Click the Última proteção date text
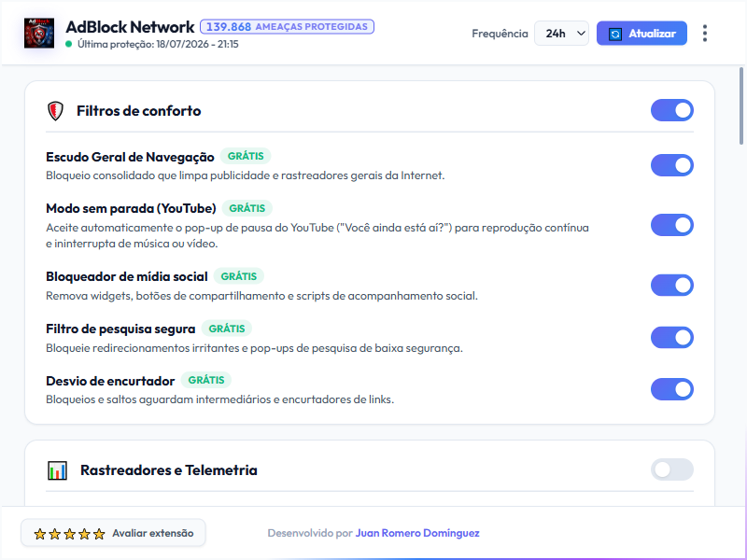Viewport: 747px width, 560px height. 158,44
